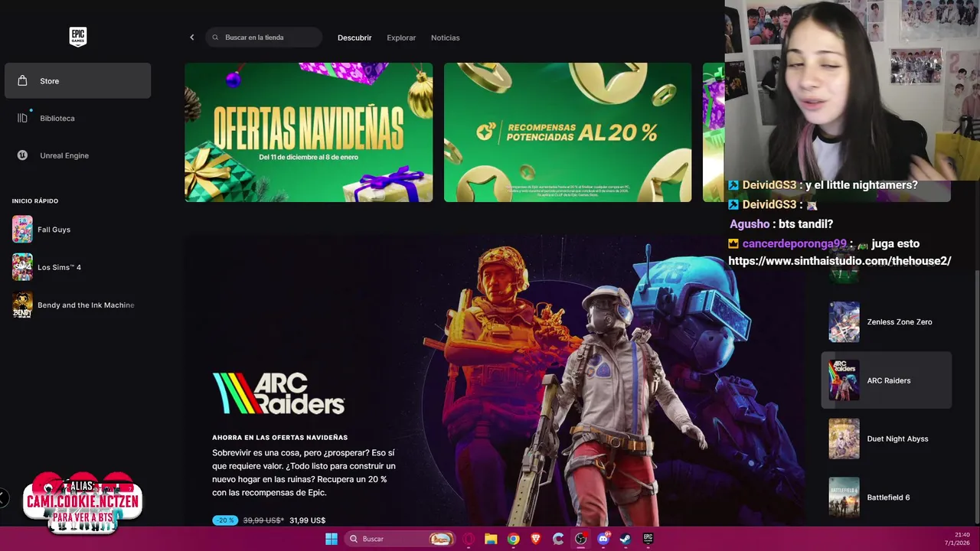The height and width of the screenshot is (551, 980).
Task: Click the Cami.Cookie.NCTzen alias overlay
Action: 83,503
